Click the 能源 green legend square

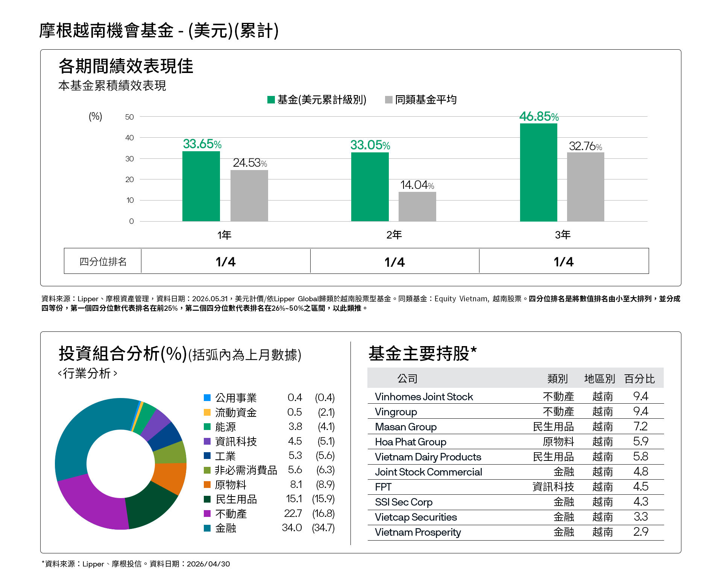(207, 427)
